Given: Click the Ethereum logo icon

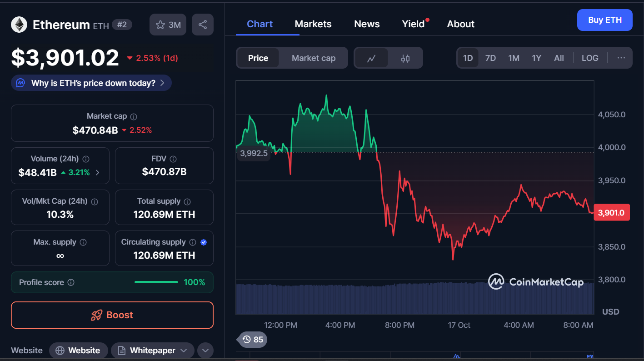Looking at the screenshot, I should (x=19, y=25).
